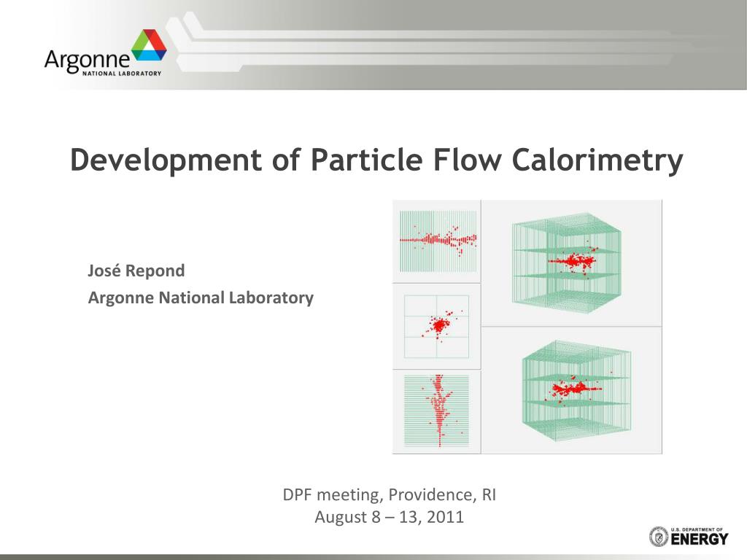Select the upper 3D calorimeter event display
747x560 pixels.
click(572, 263)
